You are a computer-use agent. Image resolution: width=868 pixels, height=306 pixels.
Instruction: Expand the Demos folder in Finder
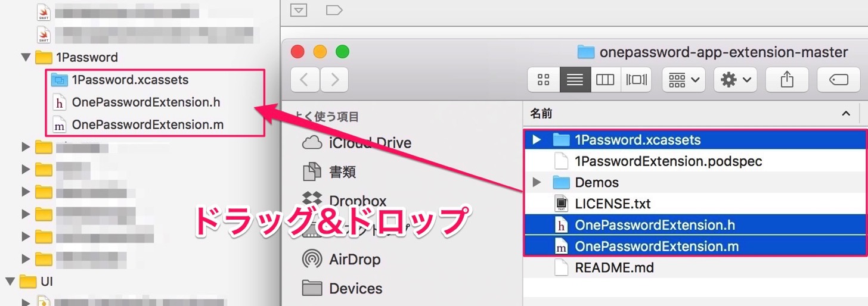[x=537, y=182]
